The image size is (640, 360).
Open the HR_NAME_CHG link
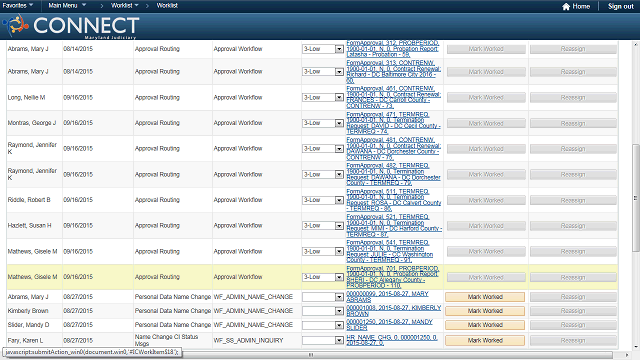tap(392, 340)
